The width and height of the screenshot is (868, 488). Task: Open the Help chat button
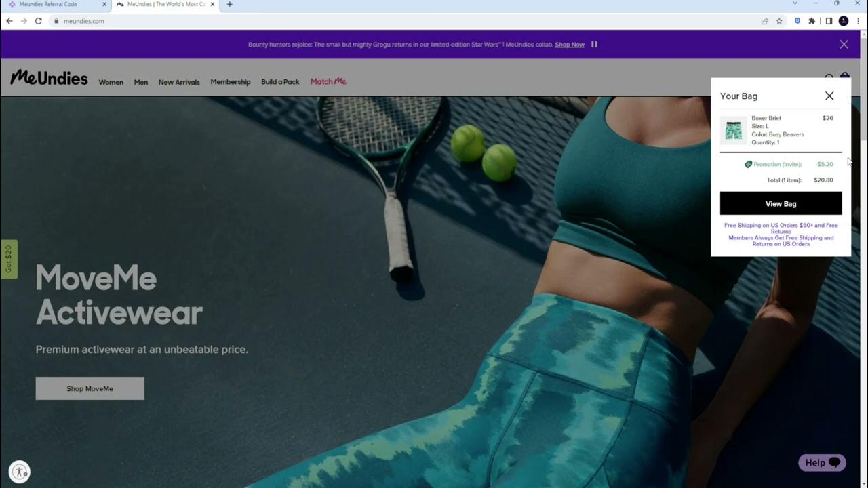pyautogui.click(x=822, y=463)
